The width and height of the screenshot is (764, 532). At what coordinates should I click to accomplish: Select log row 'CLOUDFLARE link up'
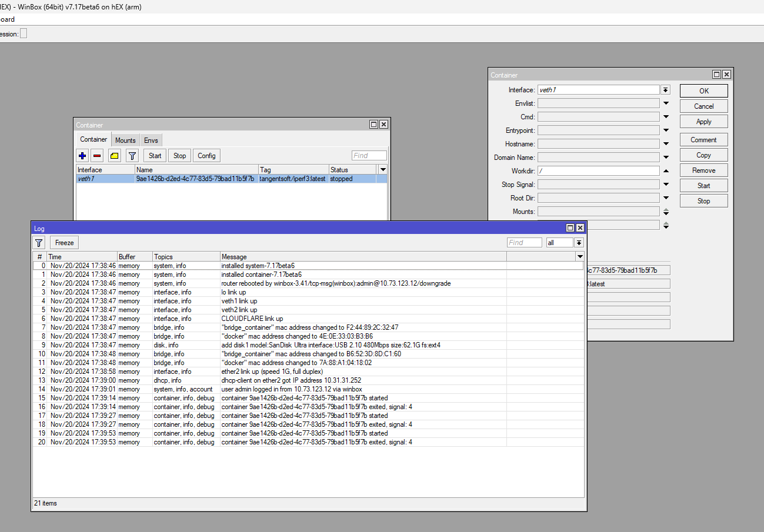[x=309, y=319]
